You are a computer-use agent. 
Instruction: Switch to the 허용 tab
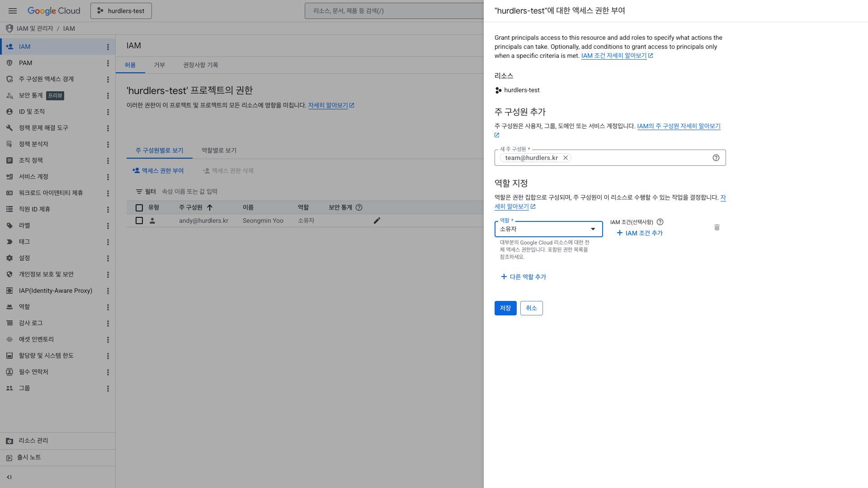tap(130, 65)
